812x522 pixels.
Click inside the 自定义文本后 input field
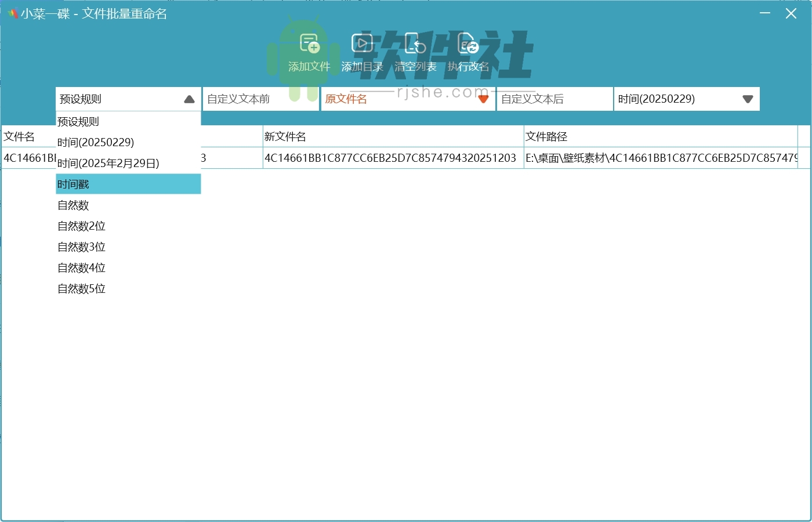[x=554, y=99]
